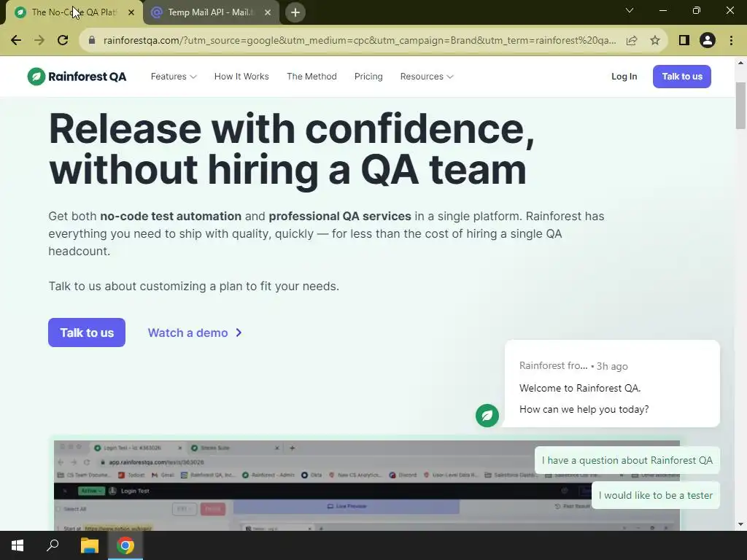Open the Chrome profile avatar

[x=708, y=41]
